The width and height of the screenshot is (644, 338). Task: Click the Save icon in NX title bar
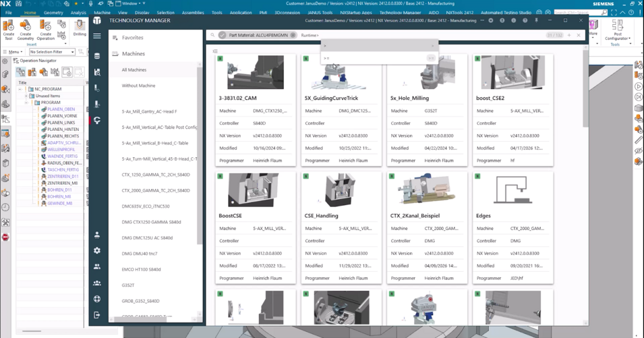tap(18, 3)
